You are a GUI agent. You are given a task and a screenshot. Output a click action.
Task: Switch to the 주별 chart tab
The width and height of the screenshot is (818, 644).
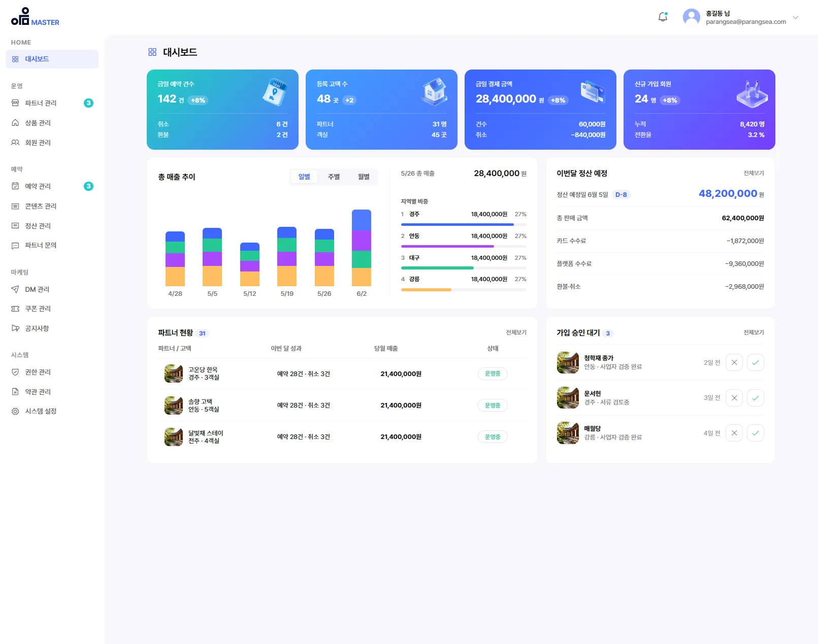334,177
